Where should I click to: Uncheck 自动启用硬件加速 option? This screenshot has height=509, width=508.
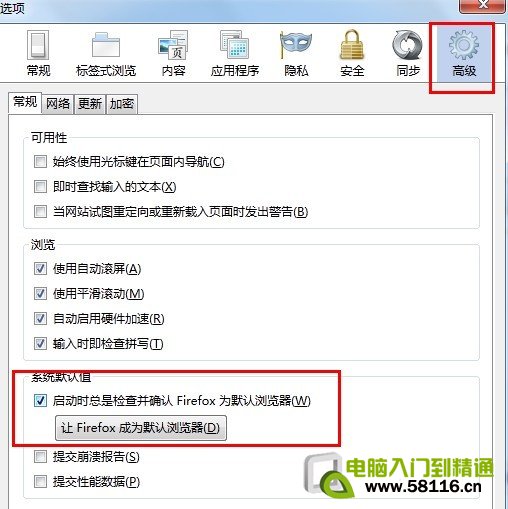pos(40,319)
